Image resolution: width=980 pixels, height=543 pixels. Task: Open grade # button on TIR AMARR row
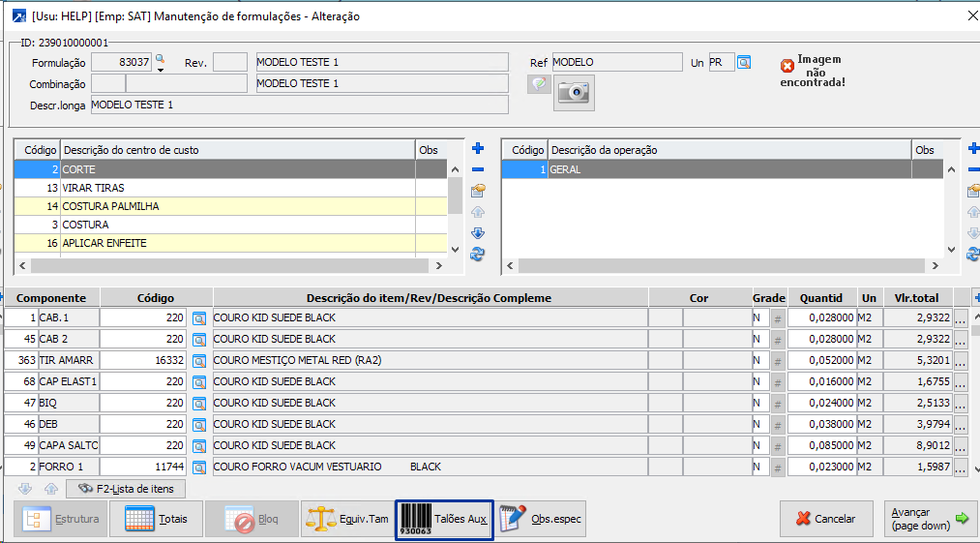(778, 361)
